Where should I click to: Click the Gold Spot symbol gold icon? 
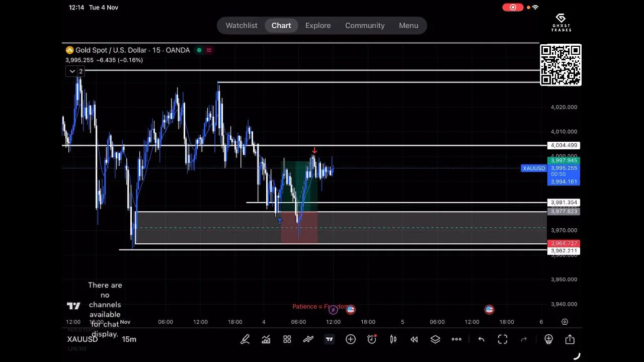[69, 50]
